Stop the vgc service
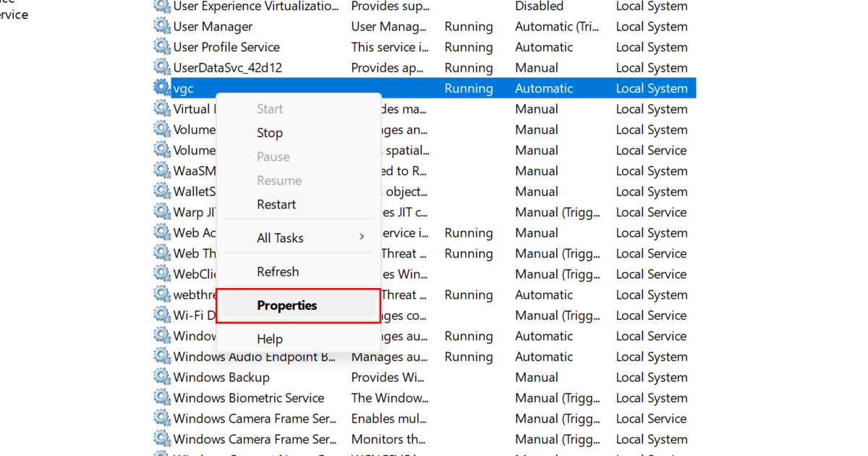Image resolution: width=868 pixels, height=456 pixels. (x=269, y=132)
